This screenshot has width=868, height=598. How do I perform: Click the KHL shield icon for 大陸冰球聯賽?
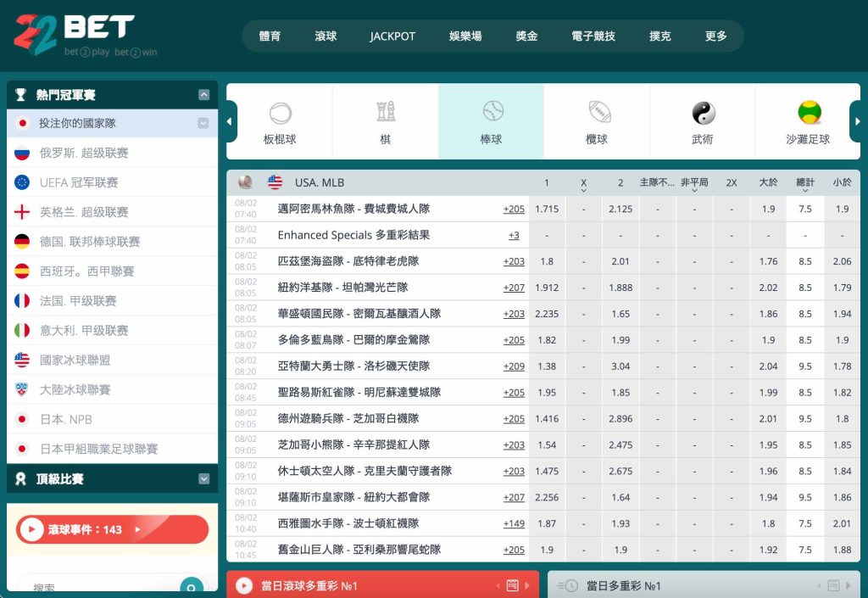coord(22,390)
